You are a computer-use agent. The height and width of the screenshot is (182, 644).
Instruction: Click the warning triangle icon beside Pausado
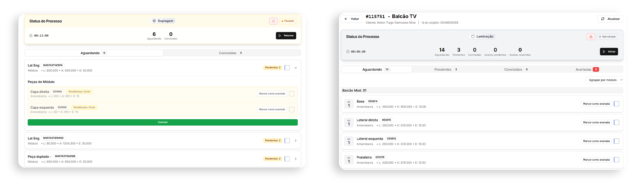[x=273, y=21]
